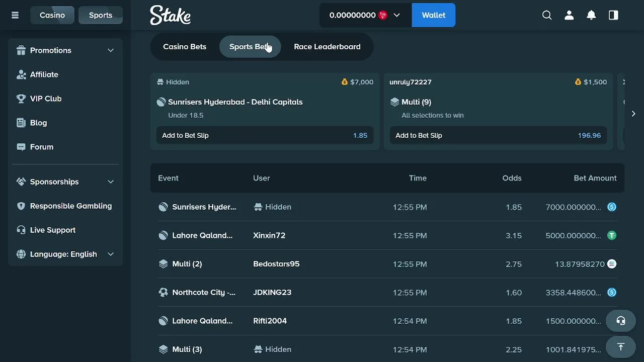Click the scroll-to-top arrow icon
The image size is (644, 362).
(x=620, y=347)
